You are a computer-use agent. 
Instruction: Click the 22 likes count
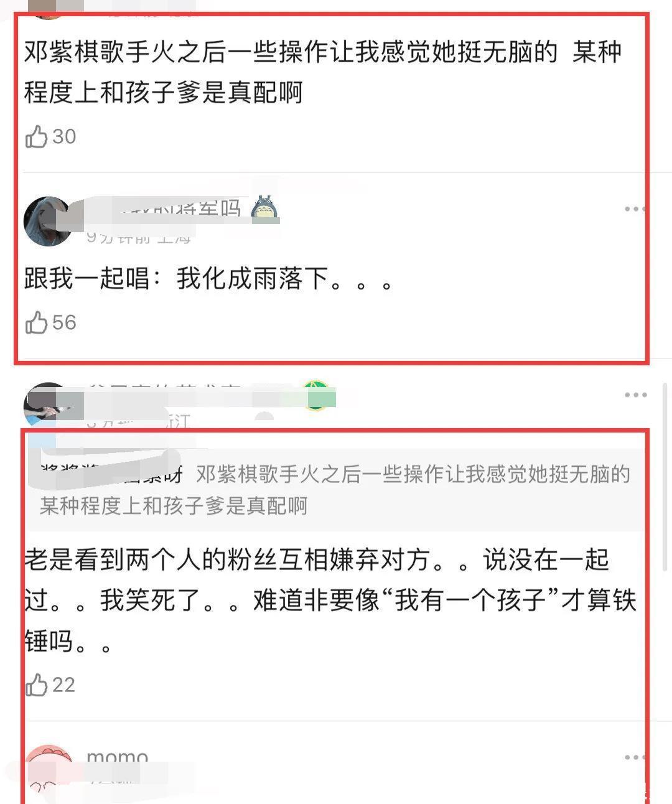click(x=63, y=685)
